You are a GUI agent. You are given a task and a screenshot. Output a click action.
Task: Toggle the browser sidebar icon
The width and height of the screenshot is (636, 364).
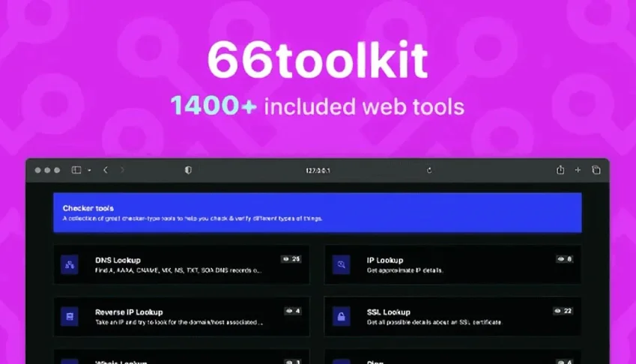click(76, 170)
